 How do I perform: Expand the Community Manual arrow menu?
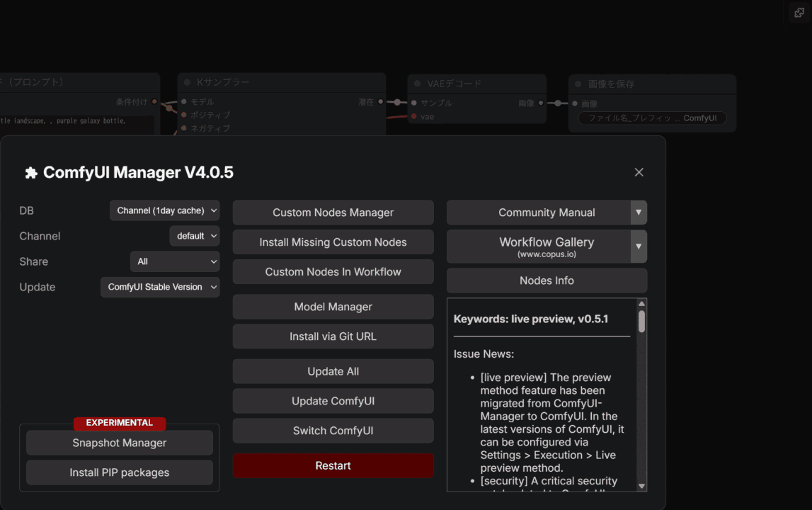(639, 212)
